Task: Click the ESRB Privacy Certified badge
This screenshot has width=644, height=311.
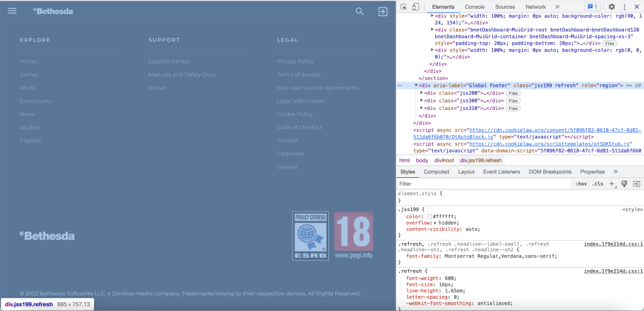Action: 311,236
